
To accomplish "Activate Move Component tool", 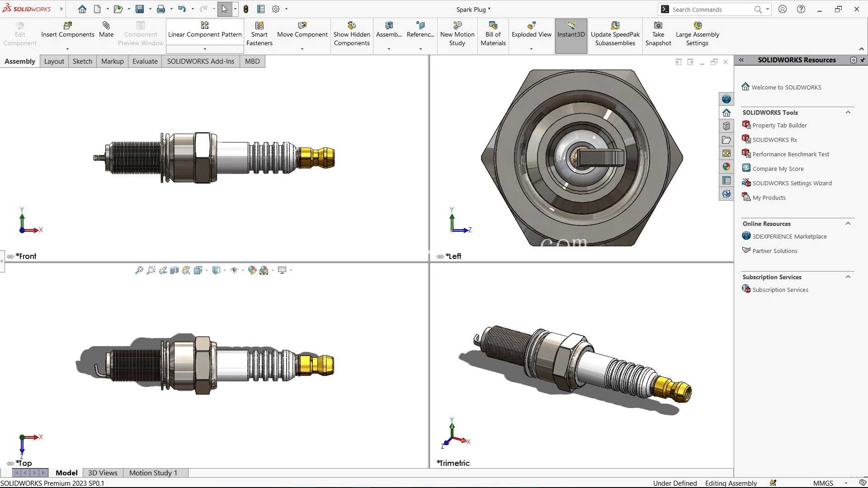I will [x=302, y=30].
